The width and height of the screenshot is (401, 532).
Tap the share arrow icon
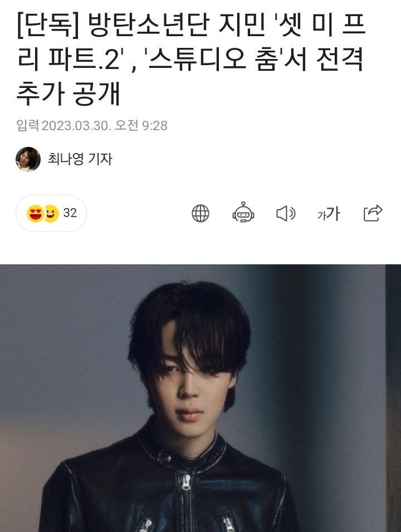point(373,213)
